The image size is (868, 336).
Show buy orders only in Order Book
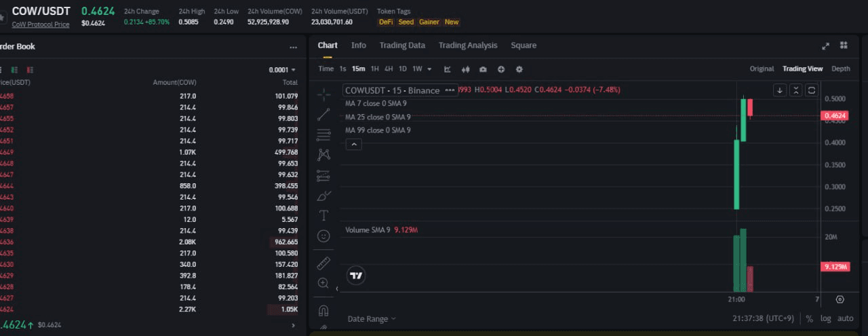point(16,70)
